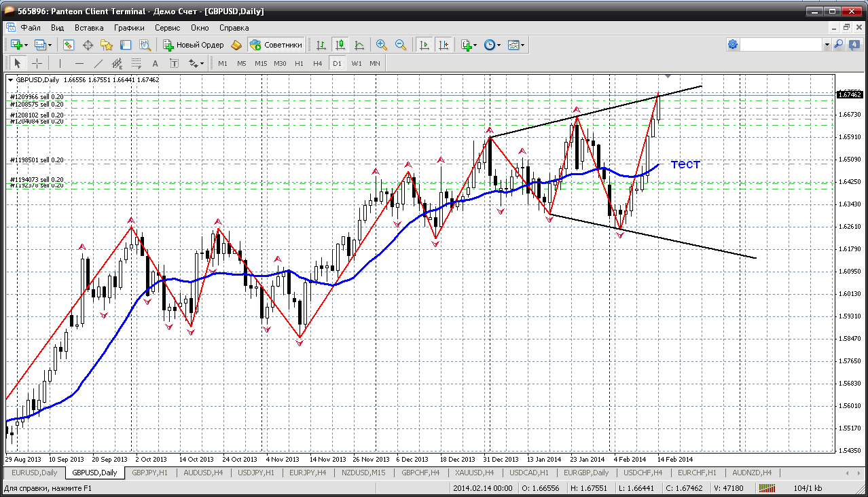Zoom in the chart
The image size is (868, 497).
point(382,45)
